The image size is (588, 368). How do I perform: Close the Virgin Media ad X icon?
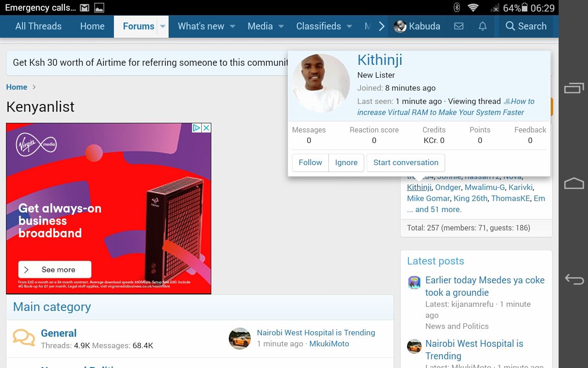(x=206, y=128)
